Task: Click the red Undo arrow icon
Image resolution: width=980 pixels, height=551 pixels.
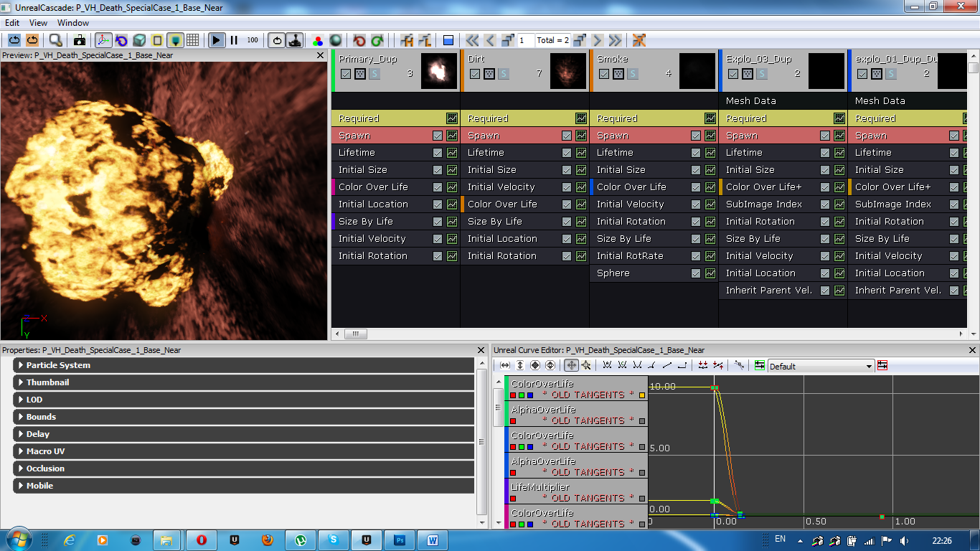Action: tap(359, 40)
